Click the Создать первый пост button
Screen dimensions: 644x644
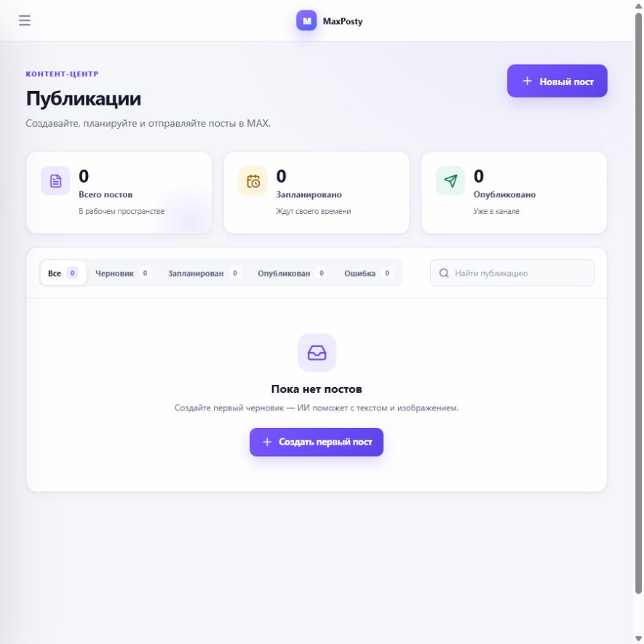pyautogui.click(x=317, y=442)
